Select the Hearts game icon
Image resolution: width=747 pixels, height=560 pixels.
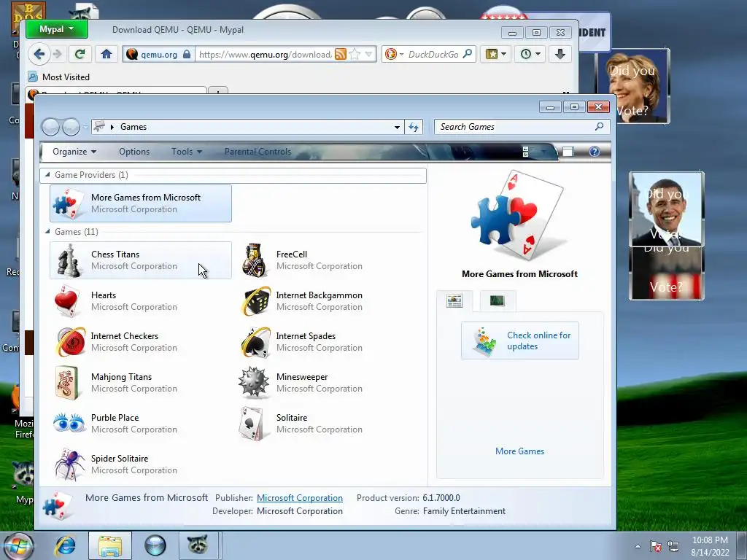point(66,301)
